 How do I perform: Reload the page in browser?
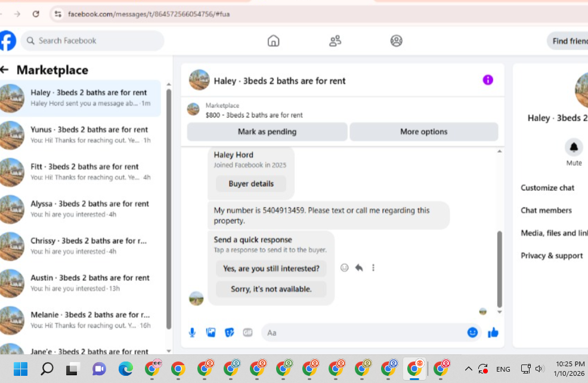36,14
